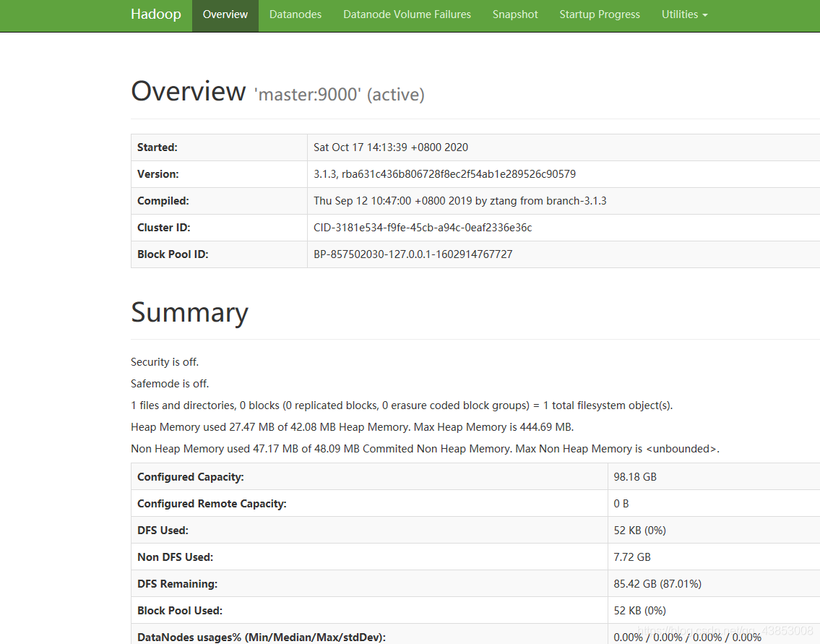Click the Hadoop brand link
This screenshot has height=644, width=820.
[155, 14]
